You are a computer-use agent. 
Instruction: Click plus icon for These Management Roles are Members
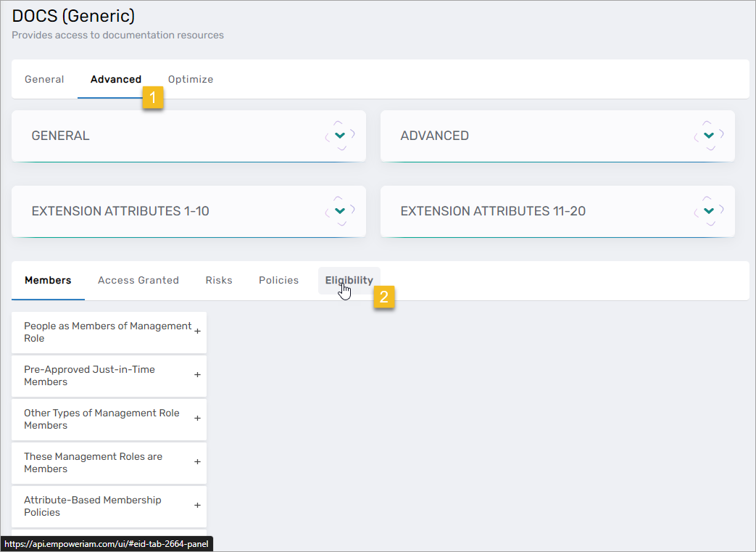click(197, 462)
